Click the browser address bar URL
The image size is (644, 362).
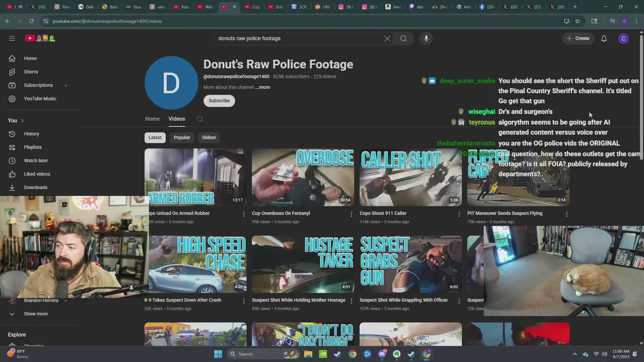click(107, 21)
